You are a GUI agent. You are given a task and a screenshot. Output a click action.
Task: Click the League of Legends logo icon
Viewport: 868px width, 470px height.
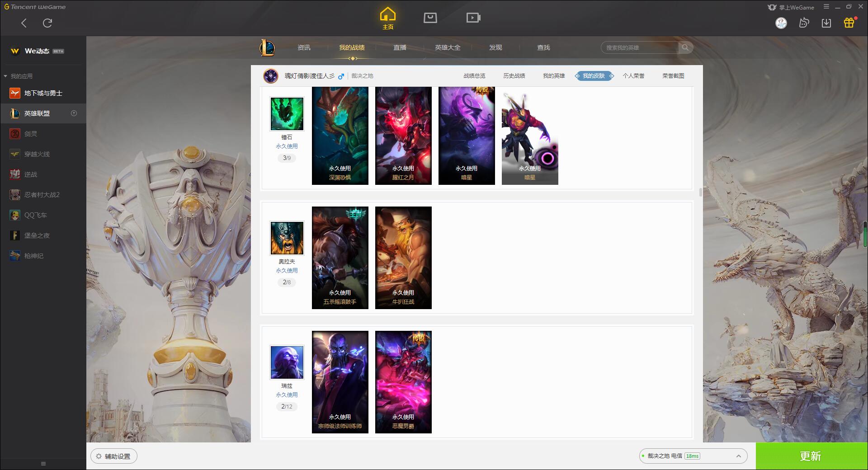[267, 47]
